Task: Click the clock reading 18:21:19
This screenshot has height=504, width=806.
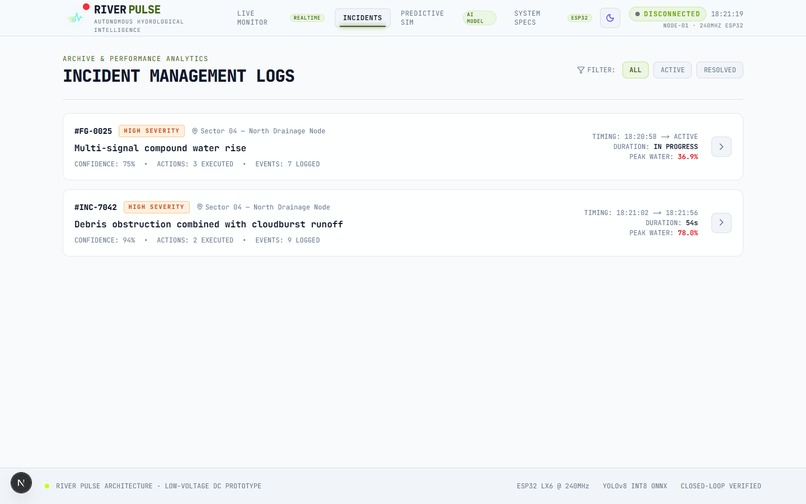Action: click(727, 14)
